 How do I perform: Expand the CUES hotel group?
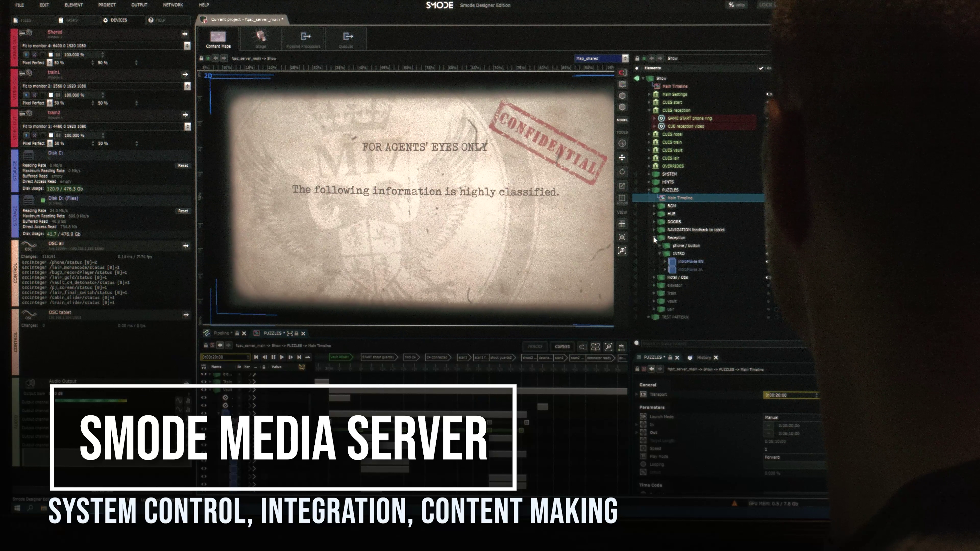(650, 134)
